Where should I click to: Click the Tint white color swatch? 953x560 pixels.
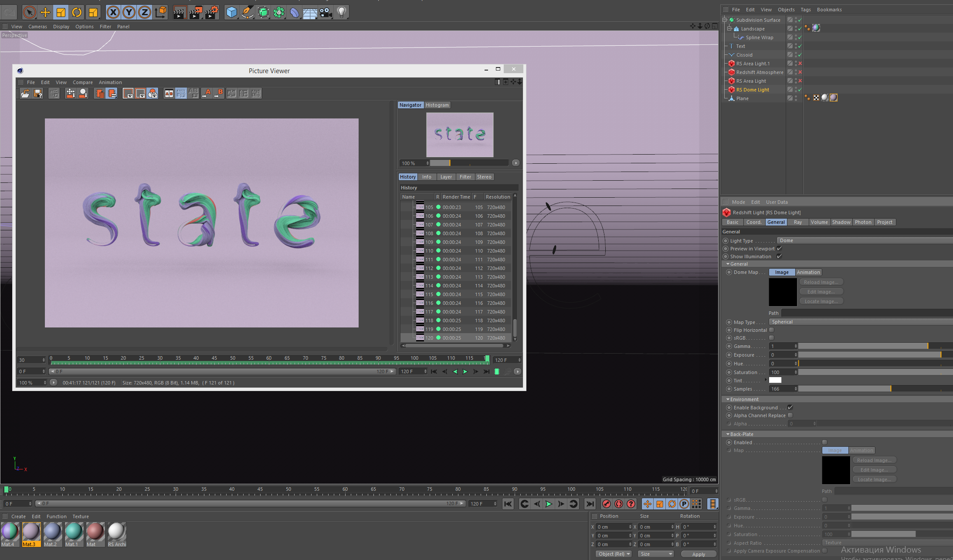(x=775, y=380)
